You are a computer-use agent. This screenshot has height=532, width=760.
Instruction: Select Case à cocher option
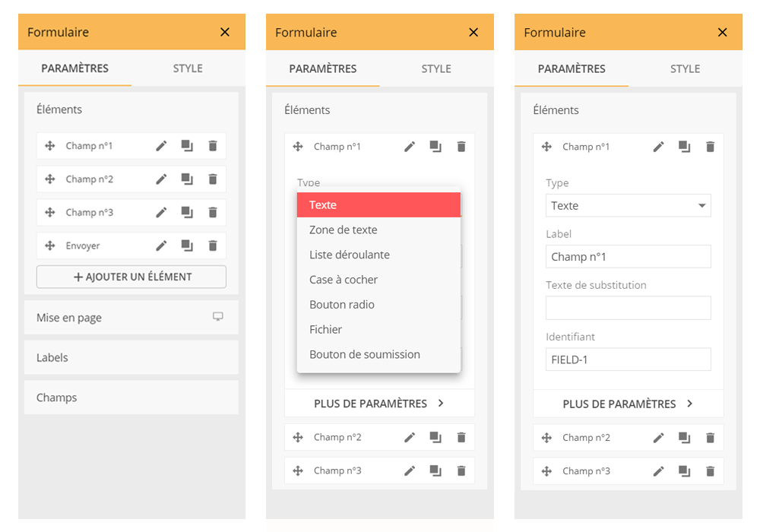tap(344, 280)
